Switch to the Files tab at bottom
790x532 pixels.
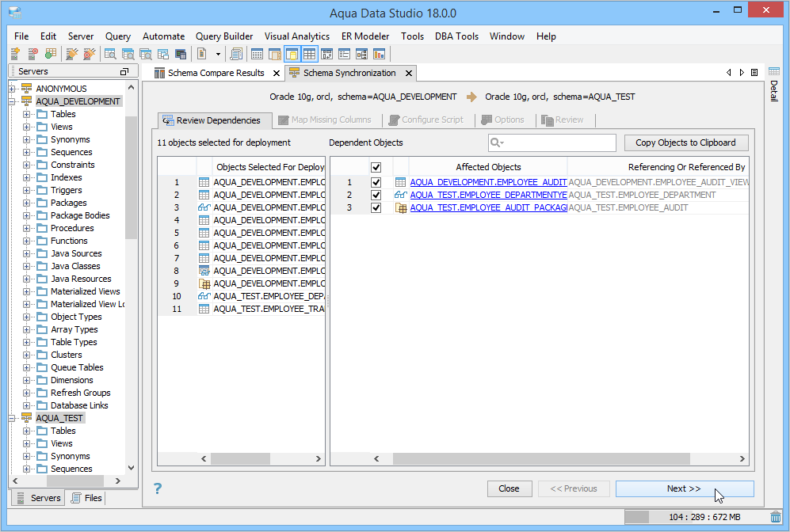point(87,498)
